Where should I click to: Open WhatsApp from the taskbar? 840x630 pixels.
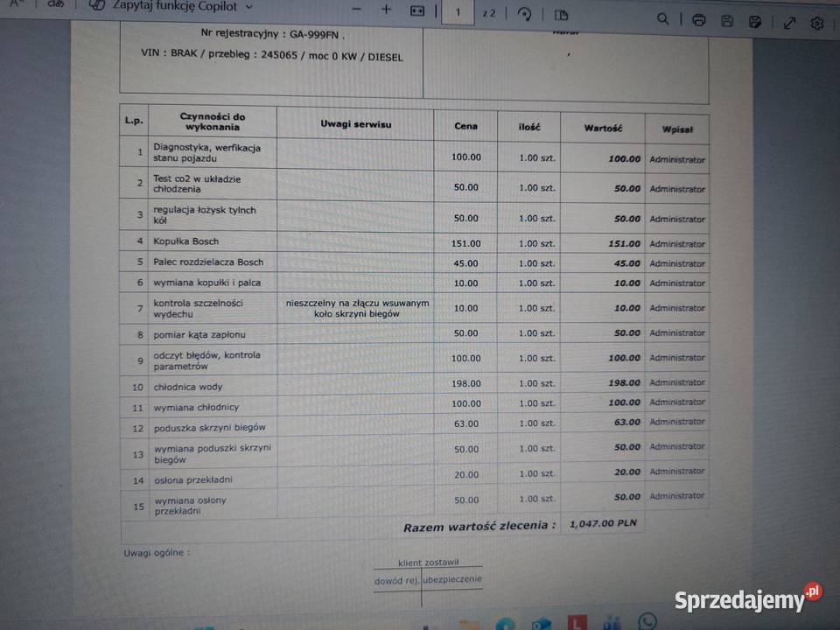coord(647,622)
